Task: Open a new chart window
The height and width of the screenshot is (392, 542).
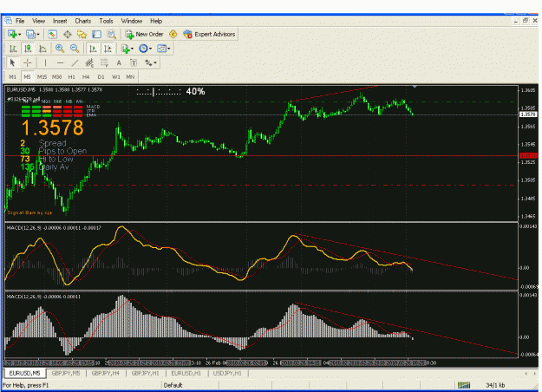Action: click(12, 34)
